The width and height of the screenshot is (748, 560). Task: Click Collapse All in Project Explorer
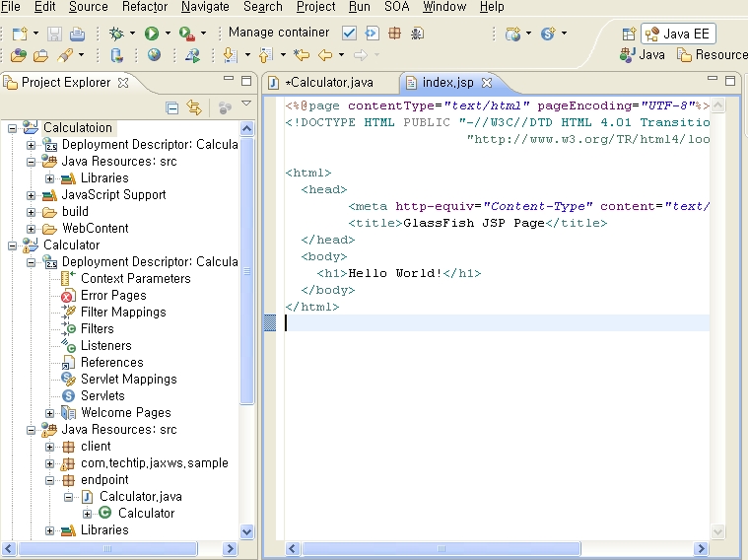click(172, 107)
